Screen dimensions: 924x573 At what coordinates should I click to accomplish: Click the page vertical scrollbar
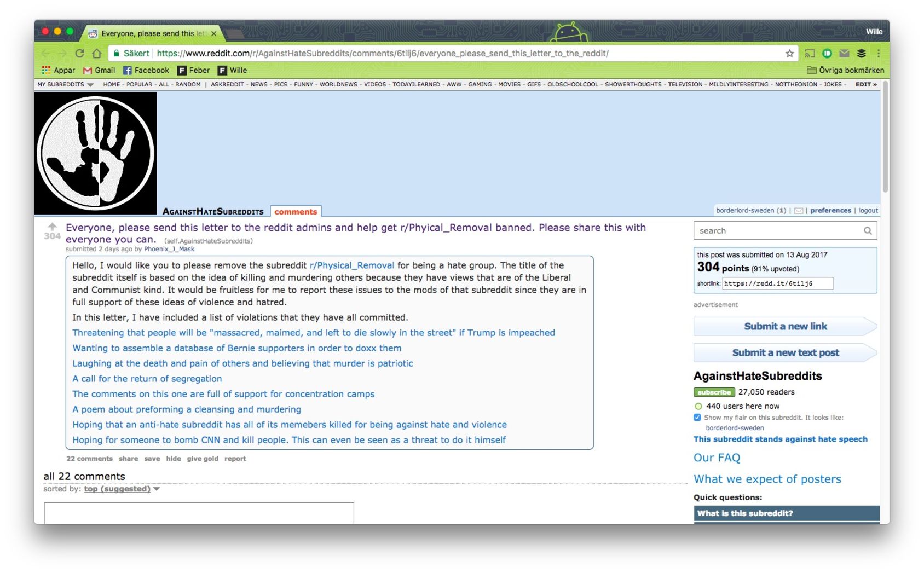(885, 137)
